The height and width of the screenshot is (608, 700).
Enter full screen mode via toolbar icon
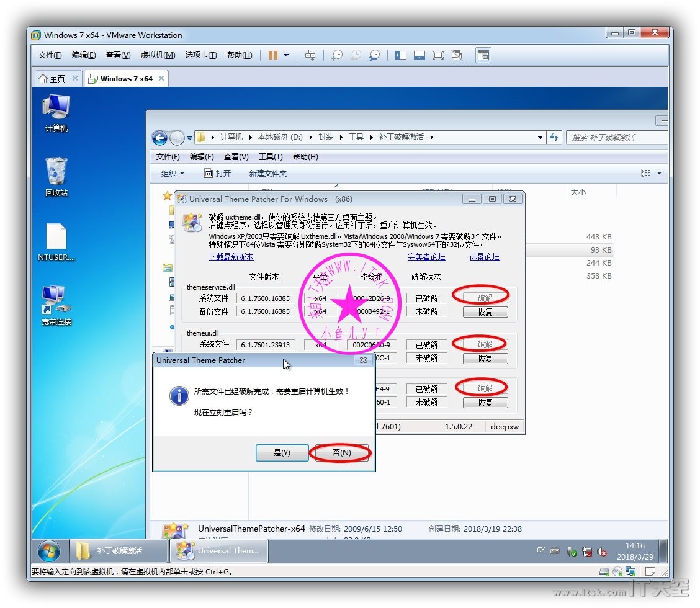click(x=438, y=55)
